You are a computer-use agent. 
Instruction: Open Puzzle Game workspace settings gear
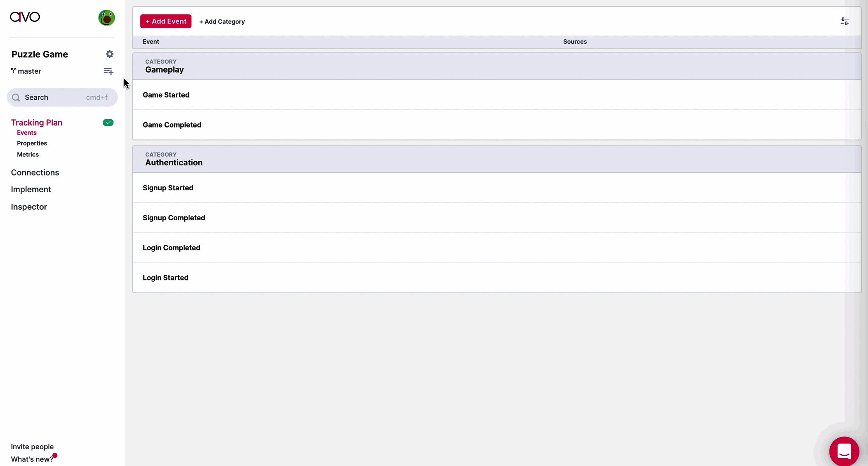click(x=110, y=54)
